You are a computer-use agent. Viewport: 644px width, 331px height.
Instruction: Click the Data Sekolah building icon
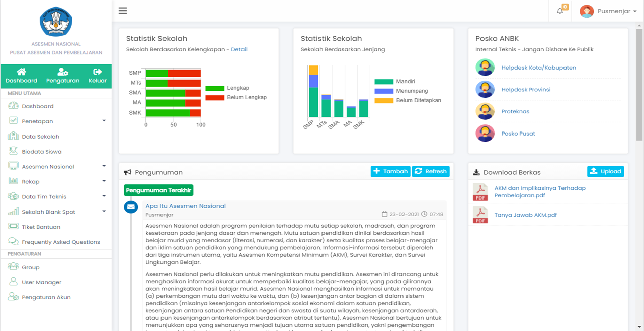point(14,136)
